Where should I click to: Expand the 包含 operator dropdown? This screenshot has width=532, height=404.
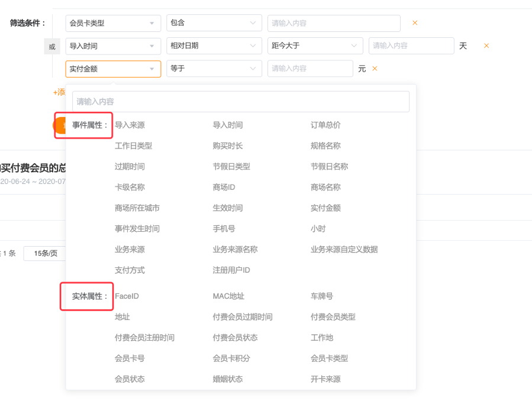[x=214, y=23]
